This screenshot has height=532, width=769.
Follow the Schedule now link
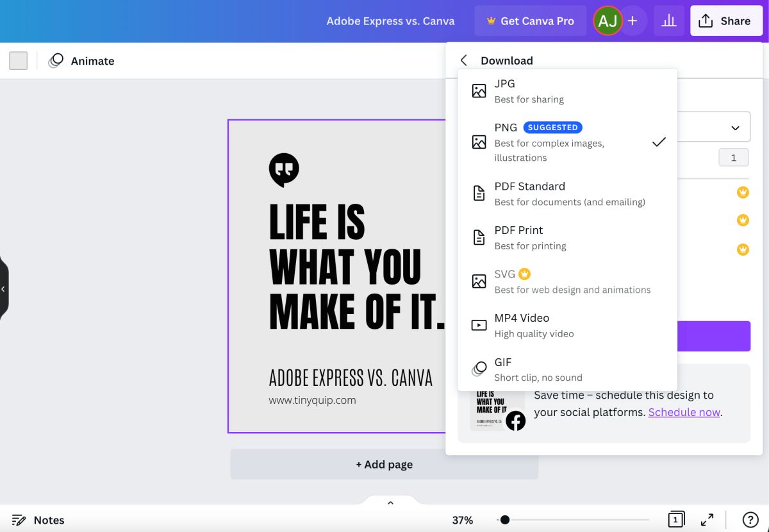pos(684,412)
